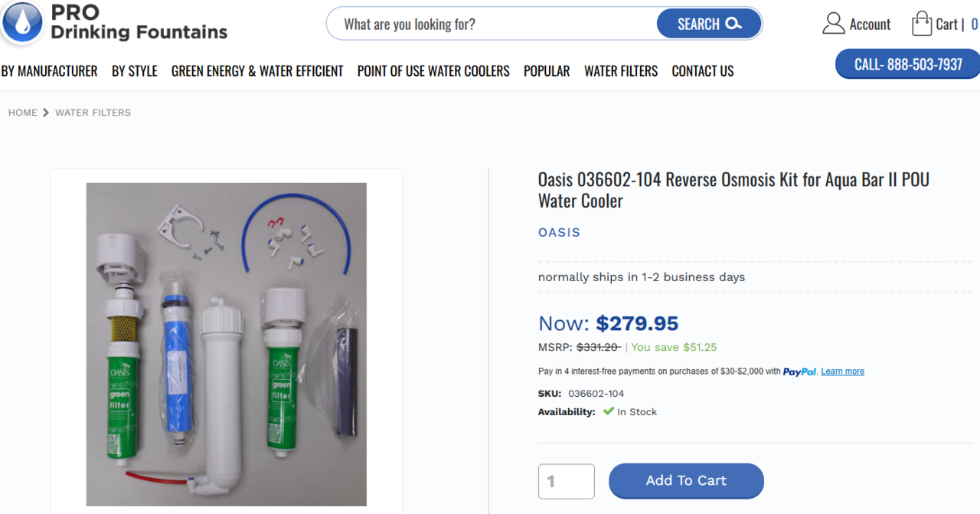Click the quantity input field
This screenshot has width=980, height=514.
(x=567, y=481)
